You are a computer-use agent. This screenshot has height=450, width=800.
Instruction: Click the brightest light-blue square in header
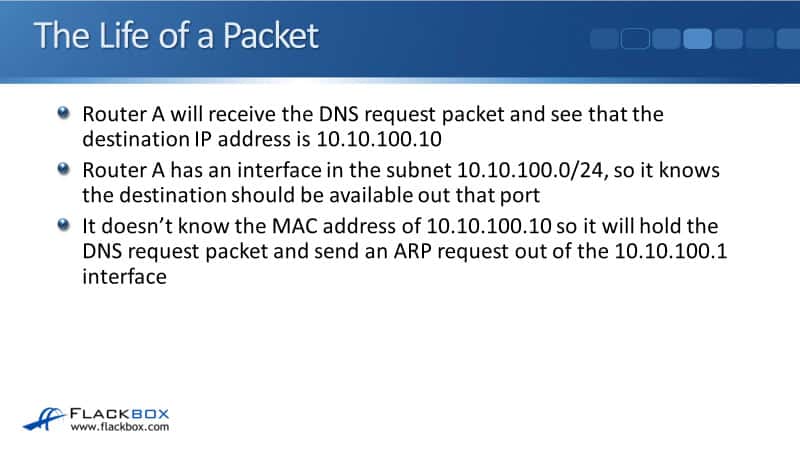pos(698,39)
